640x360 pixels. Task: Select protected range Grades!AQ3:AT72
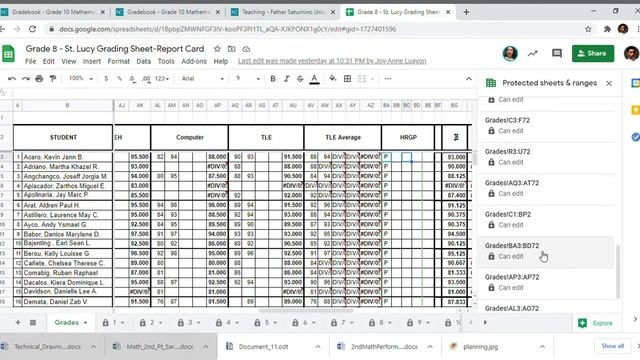pos(546,188)
